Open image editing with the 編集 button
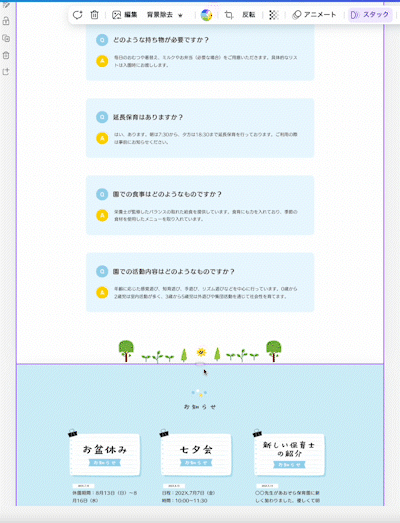400x523 pixels. pos(125,15)
